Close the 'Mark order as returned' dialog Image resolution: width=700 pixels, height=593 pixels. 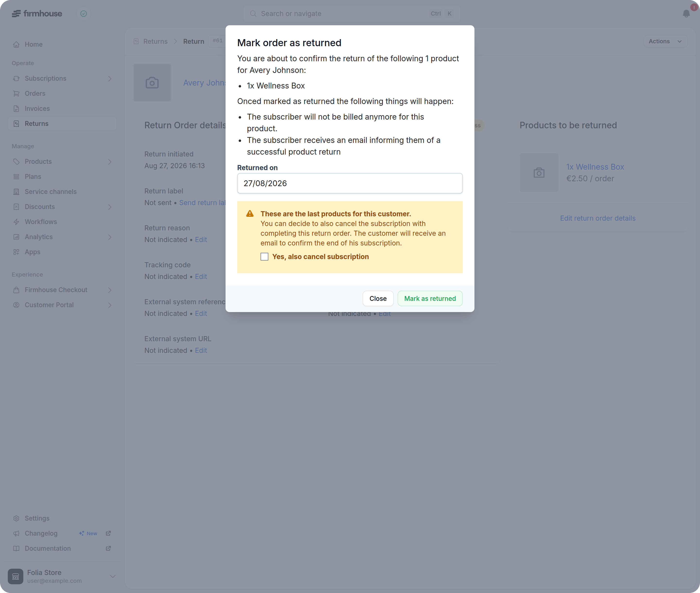pos(378,298)
